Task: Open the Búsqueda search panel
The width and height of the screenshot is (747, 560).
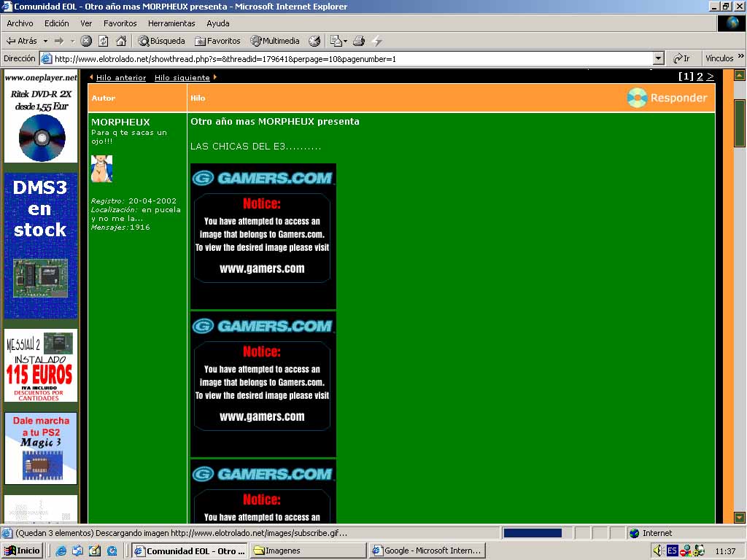Action: tap(161, 41)
